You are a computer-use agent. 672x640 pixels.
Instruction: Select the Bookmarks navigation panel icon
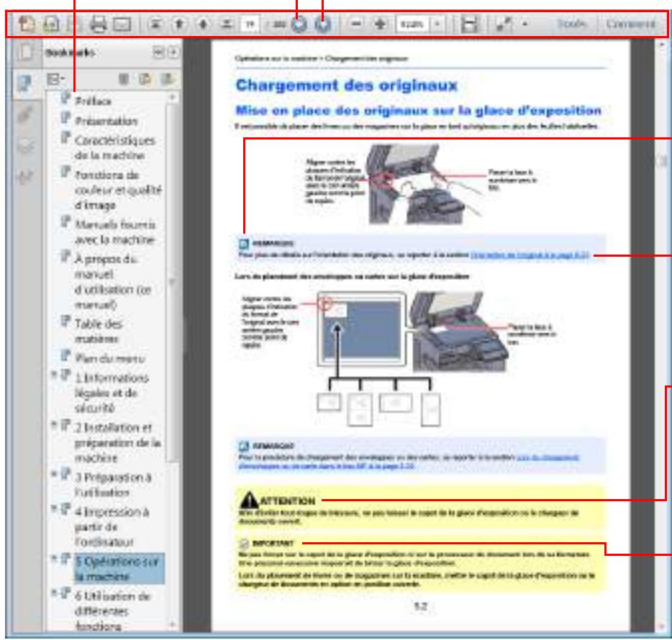[x=26, y=83]
